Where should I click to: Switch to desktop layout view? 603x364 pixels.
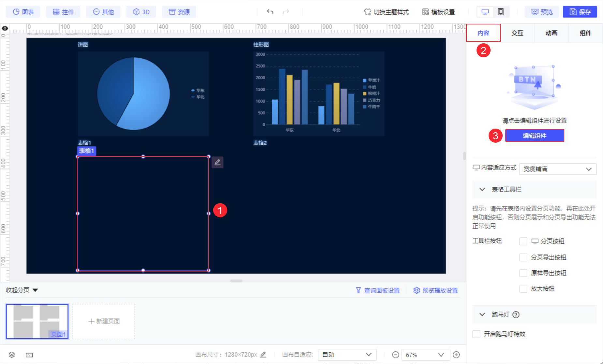coord(485,12)
